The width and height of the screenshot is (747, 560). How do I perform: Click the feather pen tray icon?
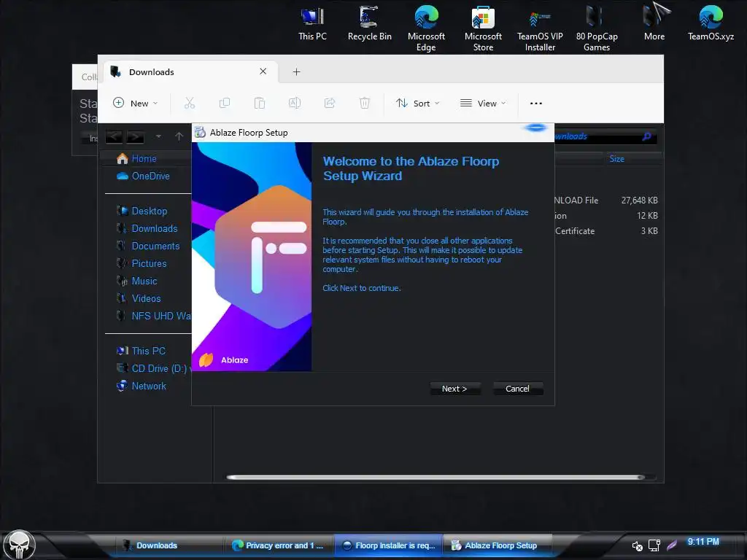(672, 545)
